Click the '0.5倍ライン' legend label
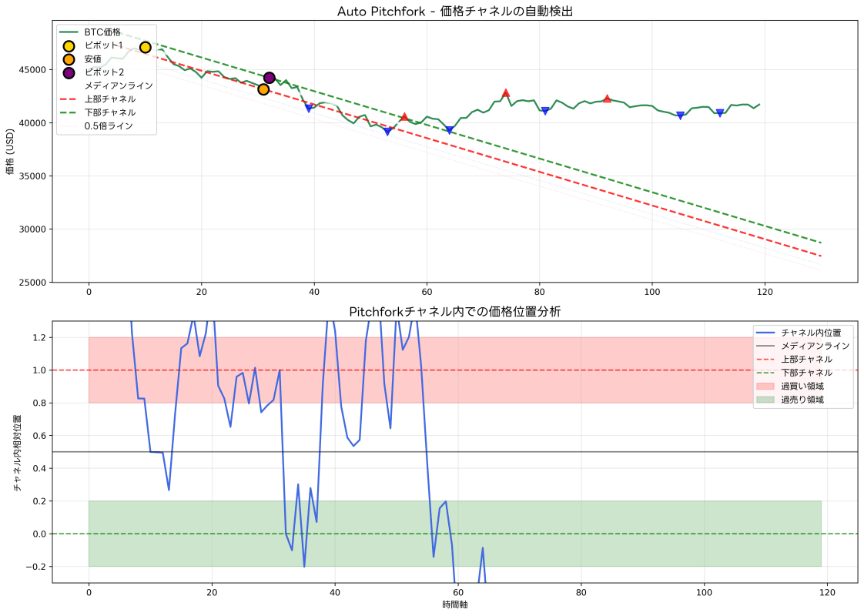 coord(109,126)
